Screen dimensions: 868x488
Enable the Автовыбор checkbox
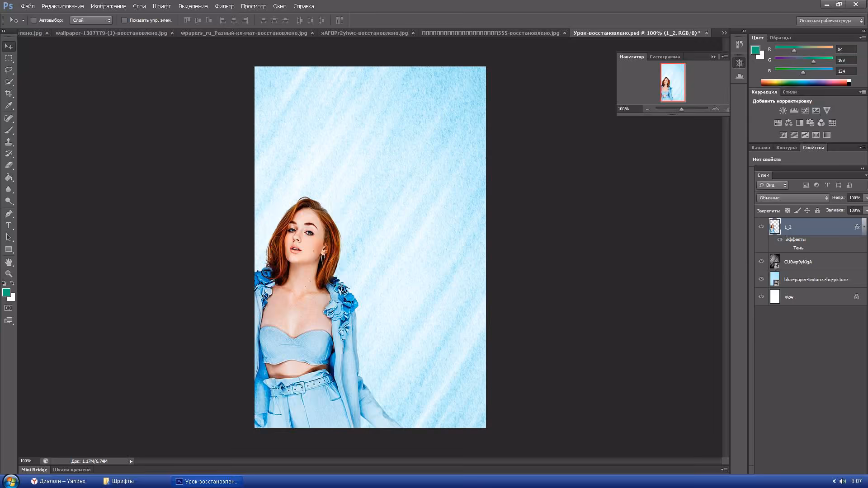[34, 20]
